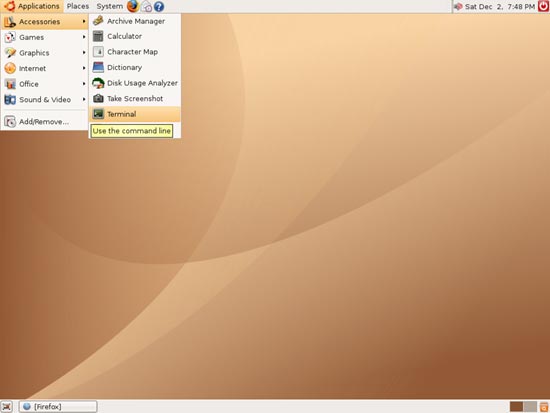Click the red power/logout button
The width and height of the screenshot is (550, 413).
point(543,6)
